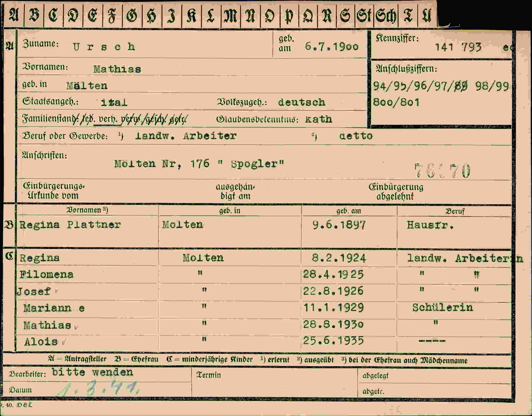Click child name 'Regina' in section C
The width and height of the screenshot is (532, 416).
(x=40, y=258)
